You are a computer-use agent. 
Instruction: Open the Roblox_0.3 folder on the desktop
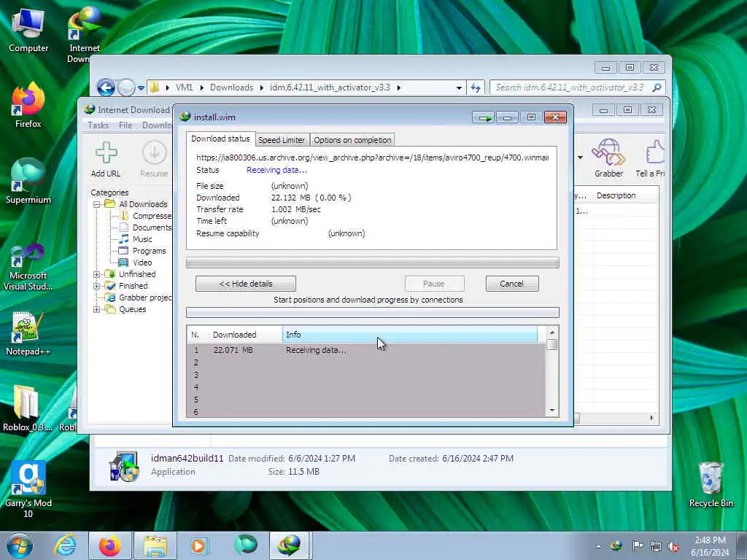(27, 408)
